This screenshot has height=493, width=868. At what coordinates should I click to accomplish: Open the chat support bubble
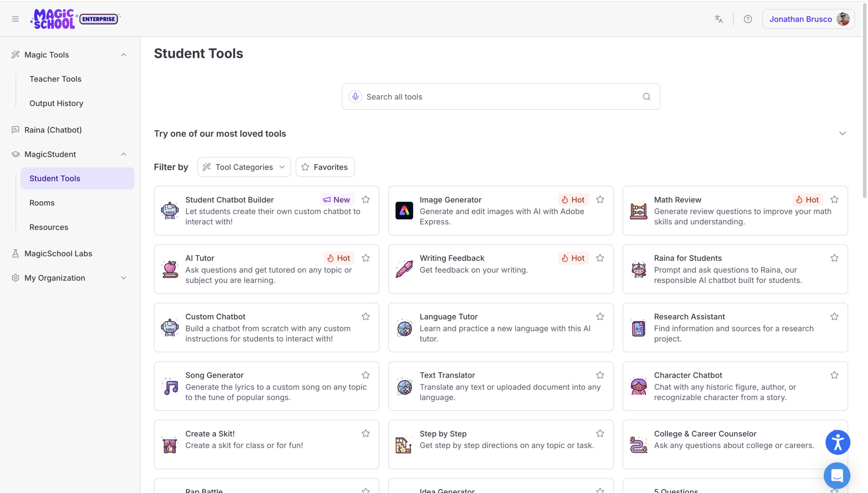pyautogui.click(x=837, y=475)
